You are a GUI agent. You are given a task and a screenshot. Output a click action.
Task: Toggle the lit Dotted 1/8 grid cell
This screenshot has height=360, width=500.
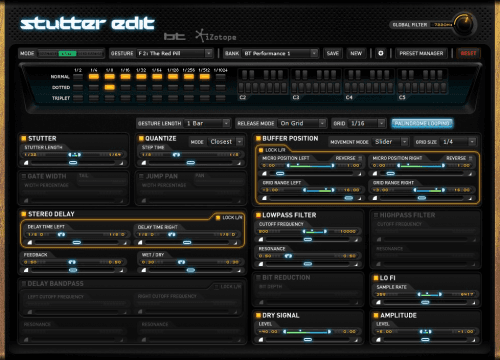[110, 87]
